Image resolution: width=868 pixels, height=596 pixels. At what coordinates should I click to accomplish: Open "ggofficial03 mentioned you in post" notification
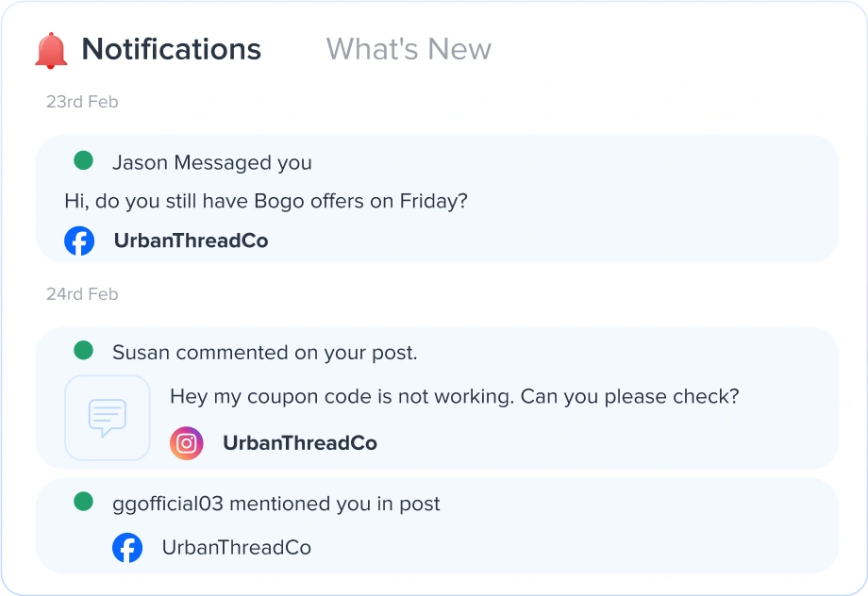275,504
